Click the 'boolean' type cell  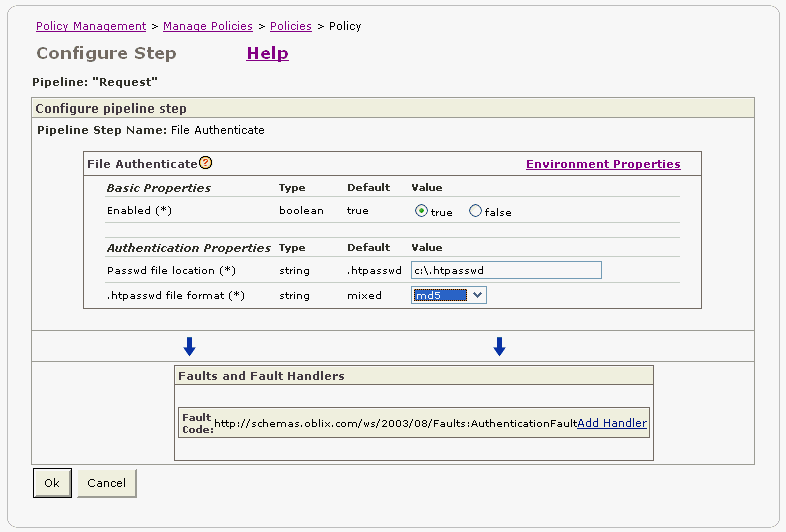(301, 211)
